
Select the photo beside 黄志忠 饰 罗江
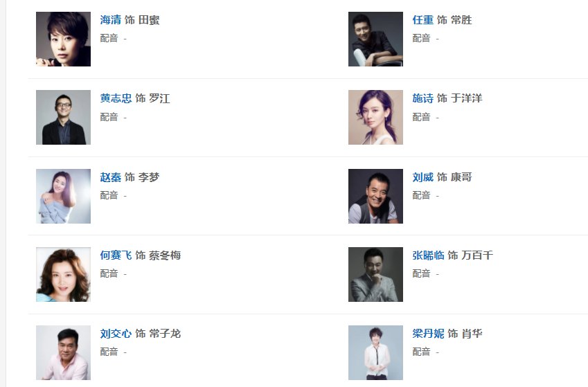tap(63, 117)
